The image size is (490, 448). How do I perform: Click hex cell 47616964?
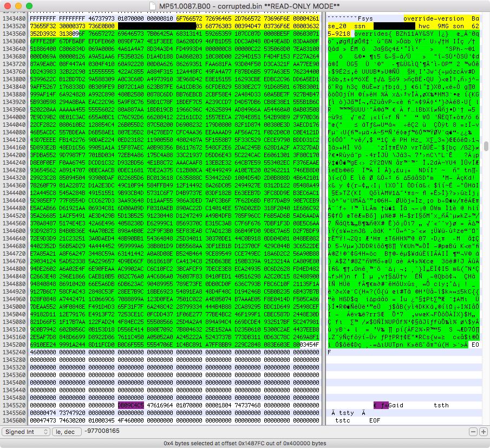[160, 405]
